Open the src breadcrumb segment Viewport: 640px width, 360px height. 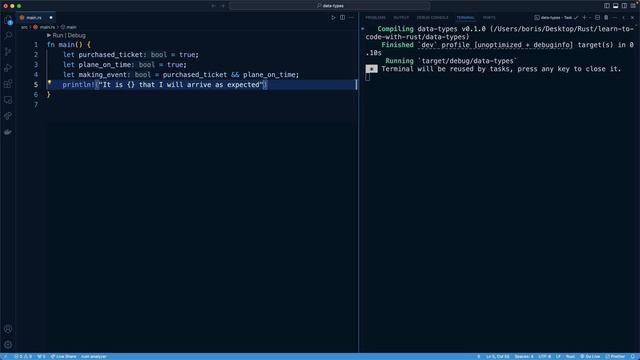24,27
